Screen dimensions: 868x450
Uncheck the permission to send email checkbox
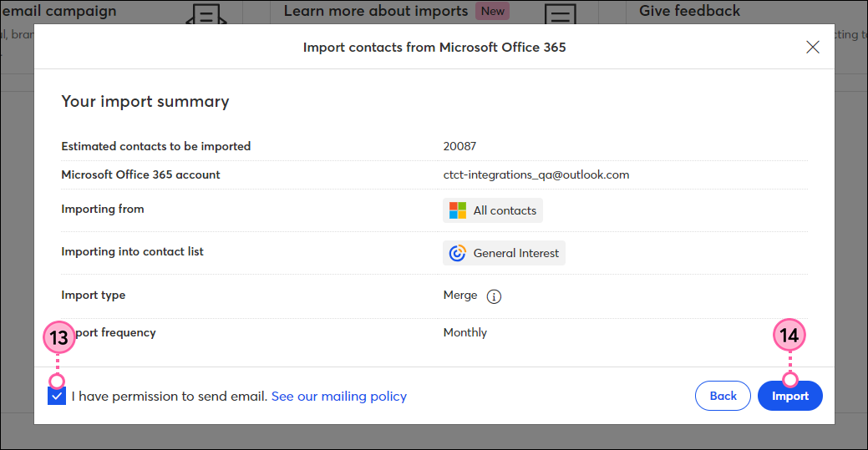pyautogui.click(x=57, y=396)
